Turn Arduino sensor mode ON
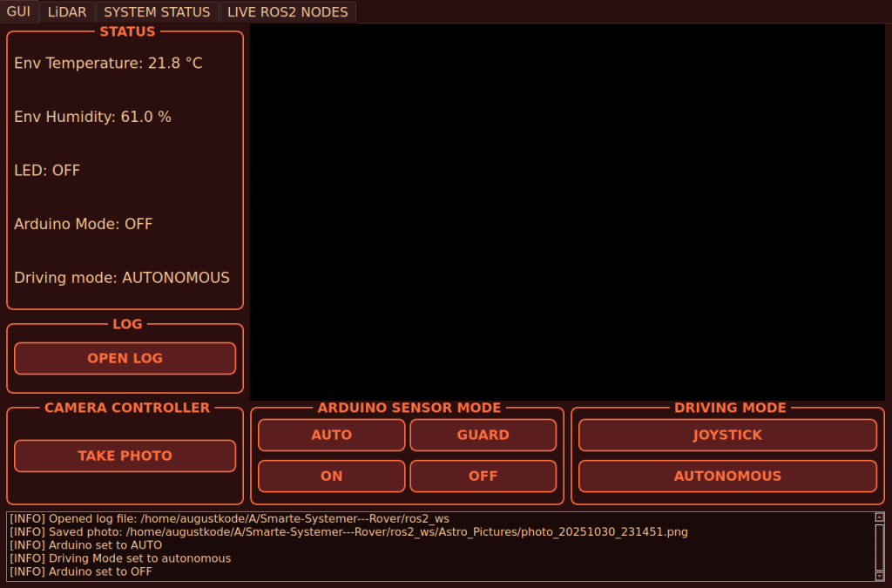Image resolution: width=892 pixels, height=588 pixels. point(331,476)
